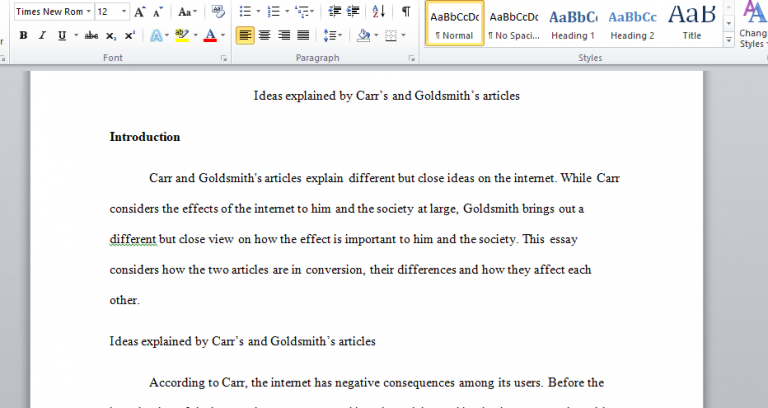Open the Change Case menu
Viewport: 768px width, 408px height.
click(x=187, y=12)
